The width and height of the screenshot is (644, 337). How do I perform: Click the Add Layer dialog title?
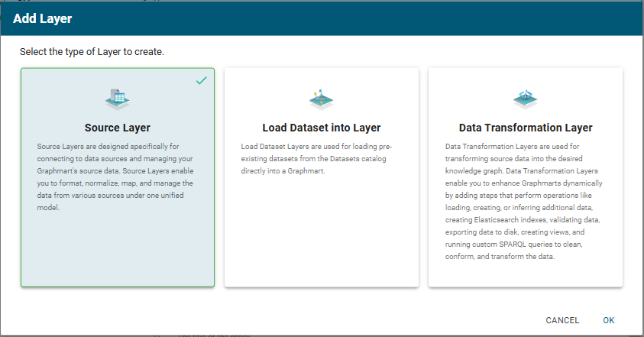coord(43,18)
